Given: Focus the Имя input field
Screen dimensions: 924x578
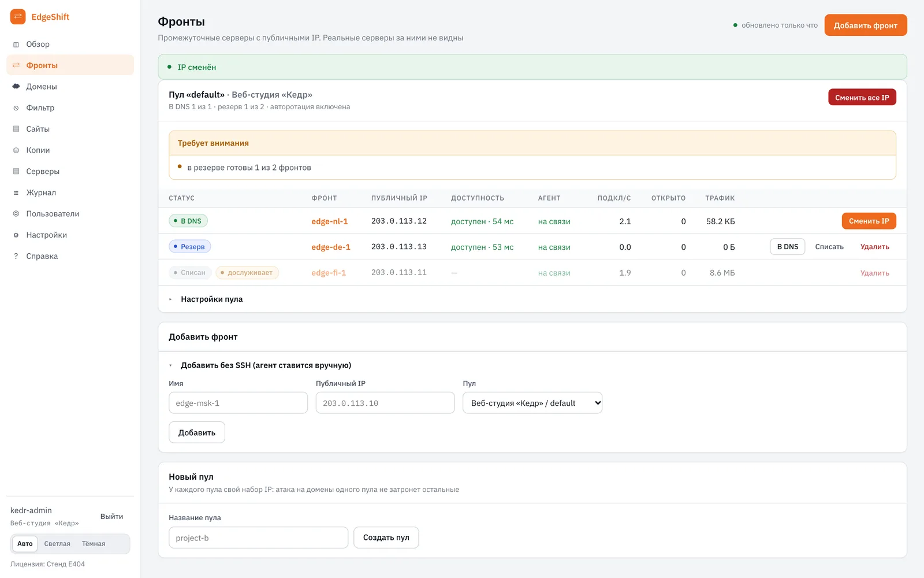Looking at the screenshot, I should [x=238, y=403].
